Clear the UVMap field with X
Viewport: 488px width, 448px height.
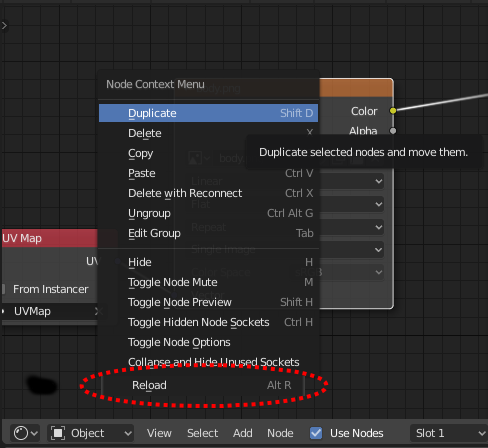pyautogui.click(x=98, y=311)
